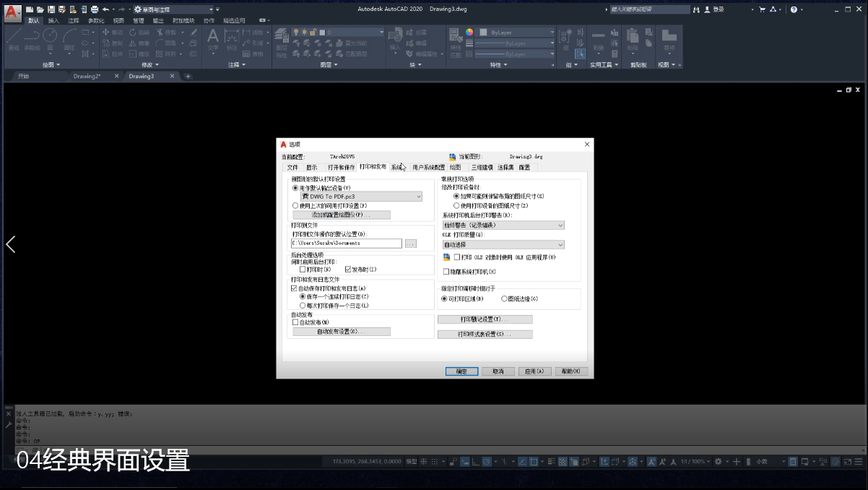868x490 pixels.
Task: Click the plot file default location path field
Action: [346, 244]
